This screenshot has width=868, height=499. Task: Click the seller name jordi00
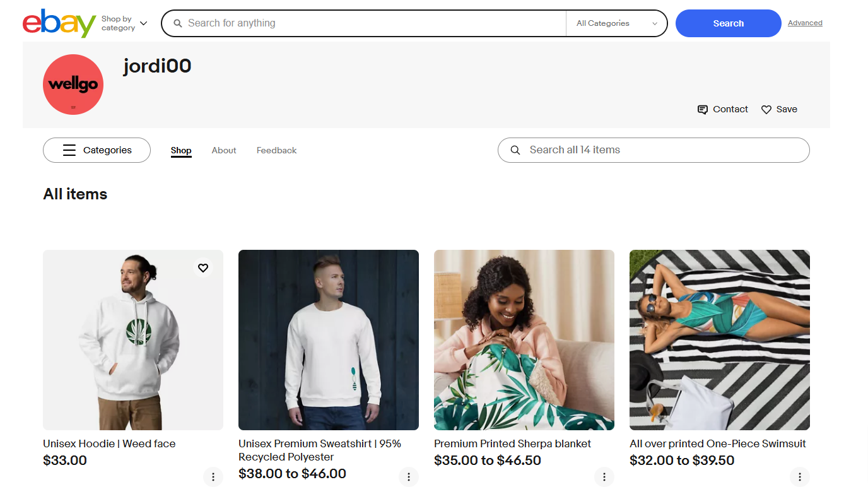(157, 66)
